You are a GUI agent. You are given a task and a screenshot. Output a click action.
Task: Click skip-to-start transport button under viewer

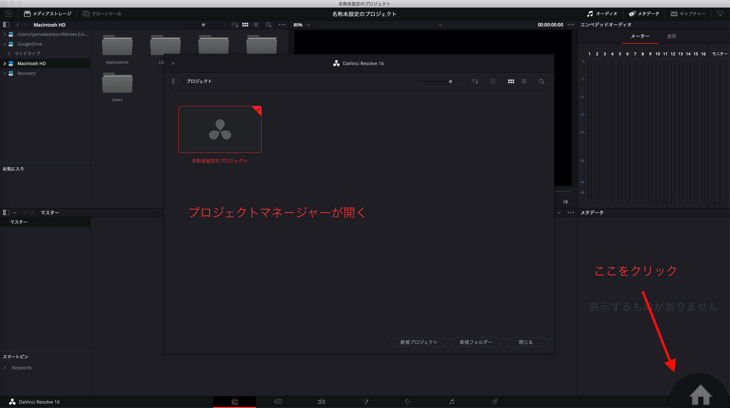[565, 202]
